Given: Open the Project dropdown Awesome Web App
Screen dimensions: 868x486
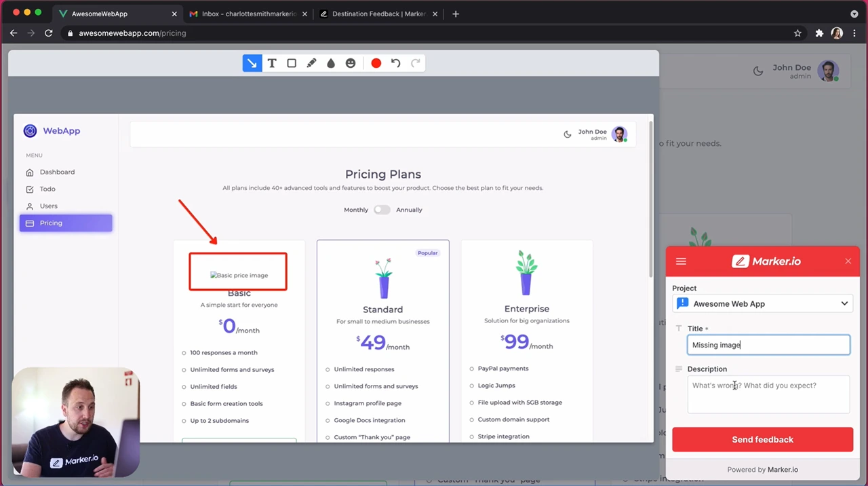Looking at the screenshot, I should pos(763,303).
